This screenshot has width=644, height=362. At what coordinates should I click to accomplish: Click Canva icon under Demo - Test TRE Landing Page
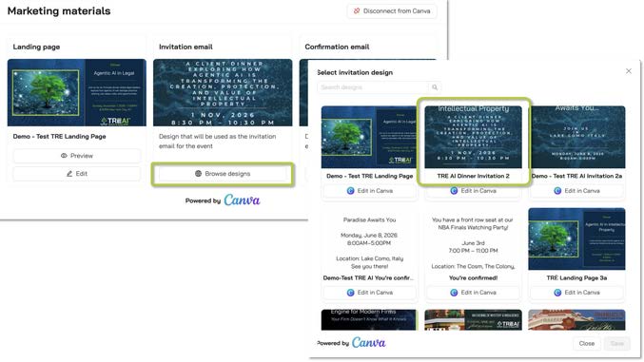[x=350, y=191]
